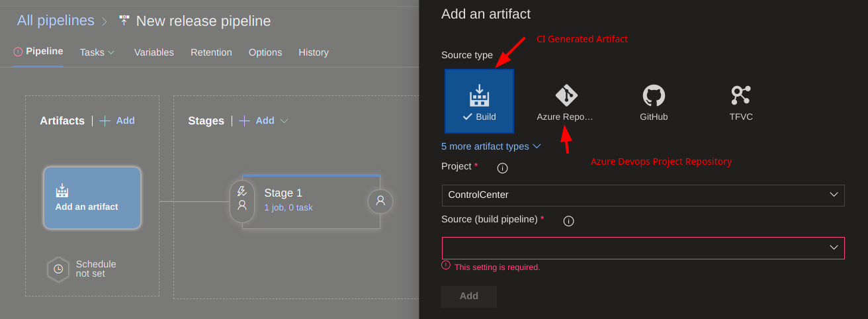Click the Add an artifact card
This screenshot has width=868, height=319.
(x=92, y=198)
